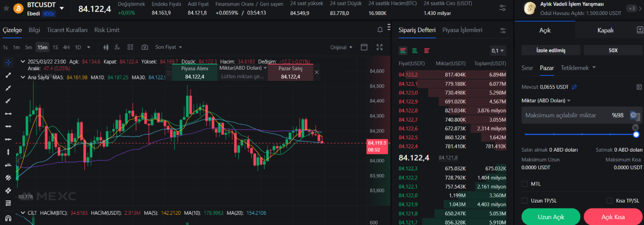Show both buy and sell orders view
644x225 pixels.
pos(403,51)
